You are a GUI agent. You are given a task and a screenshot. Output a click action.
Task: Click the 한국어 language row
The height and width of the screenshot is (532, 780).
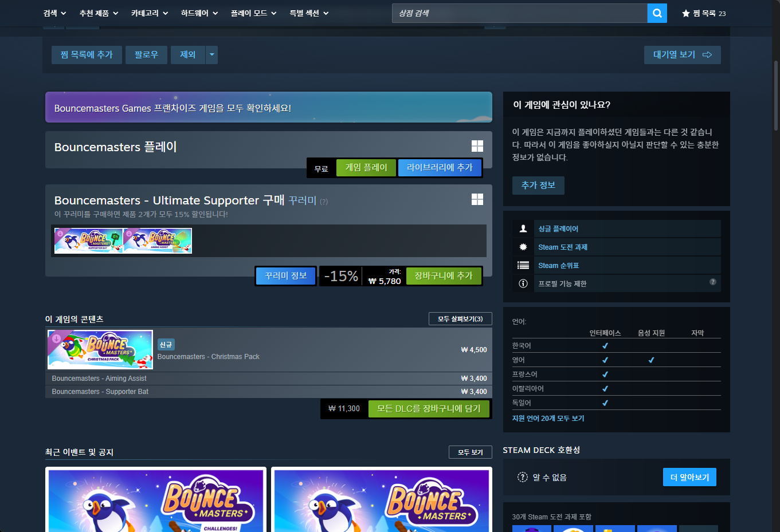616,346
